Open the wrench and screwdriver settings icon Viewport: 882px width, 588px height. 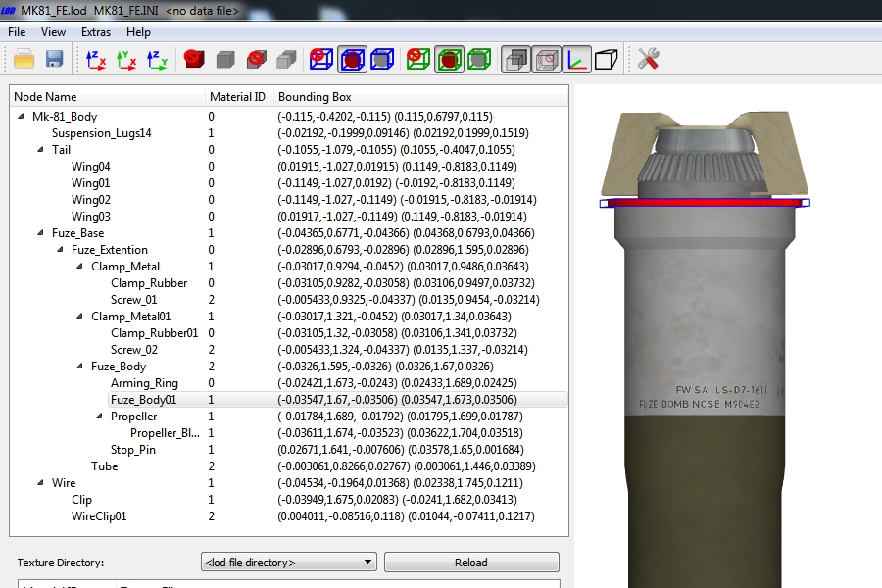tap(648, 59)
